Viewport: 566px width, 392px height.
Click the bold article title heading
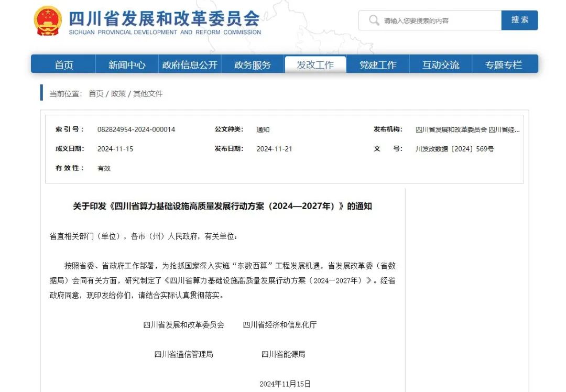click(222, 206)
